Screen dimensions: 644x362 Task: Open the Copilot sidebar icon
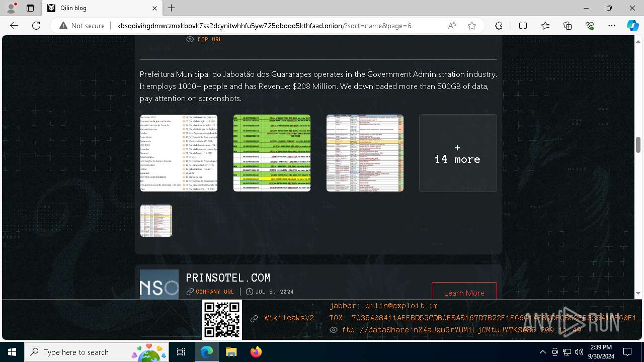tap(632, 26)
